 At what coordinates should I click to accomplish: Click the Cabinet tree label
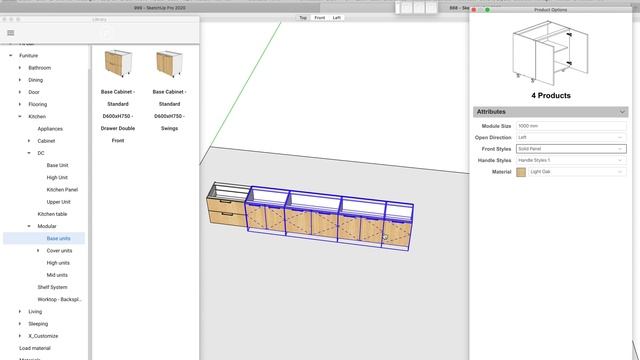pos(46,141)
